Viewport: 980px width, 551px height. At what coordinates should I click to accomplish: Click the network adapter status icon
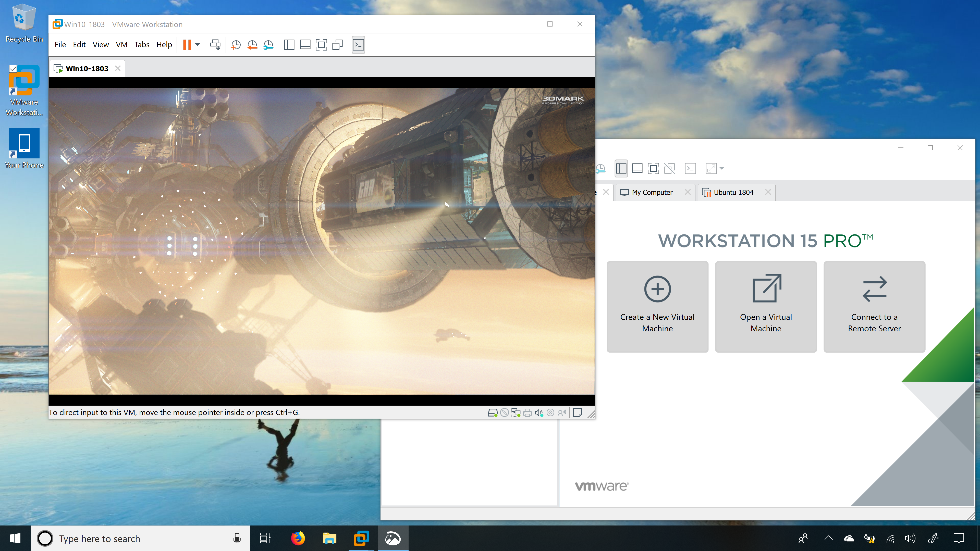(516, 412)
